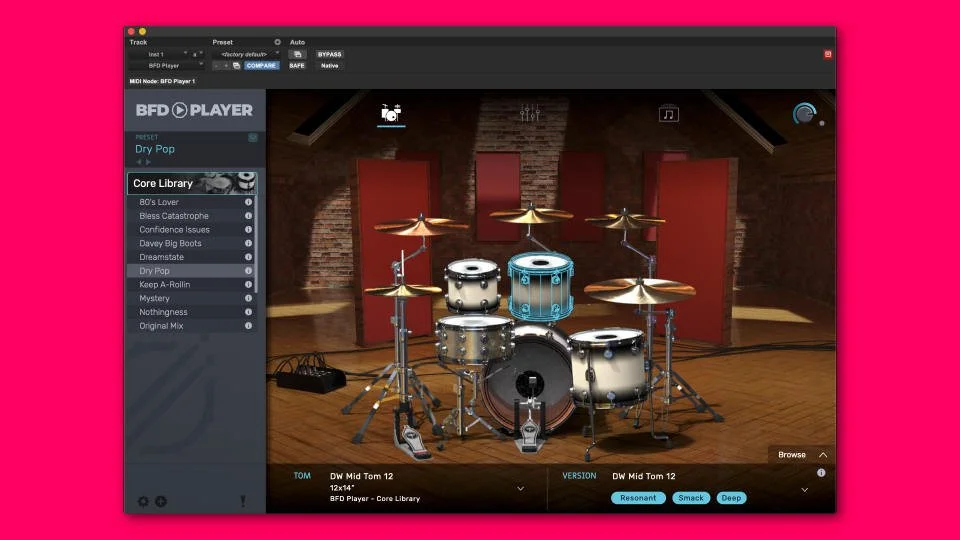
Task: Toggle the Deep tag filter
Action: coord(731,498)
